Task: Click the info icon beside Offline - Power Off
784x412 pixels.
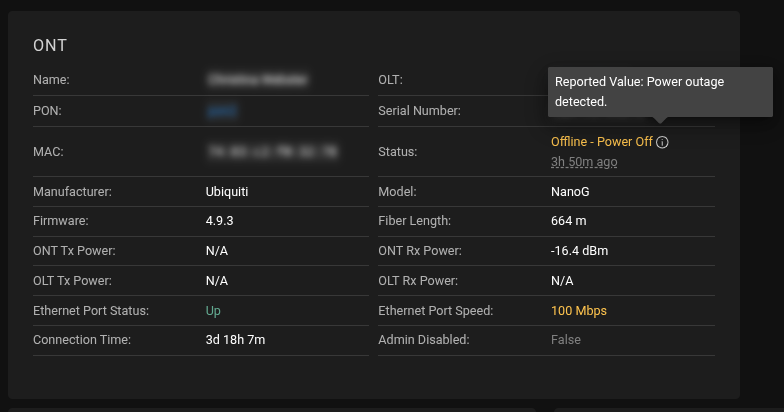Action: [x=663, y=142]
